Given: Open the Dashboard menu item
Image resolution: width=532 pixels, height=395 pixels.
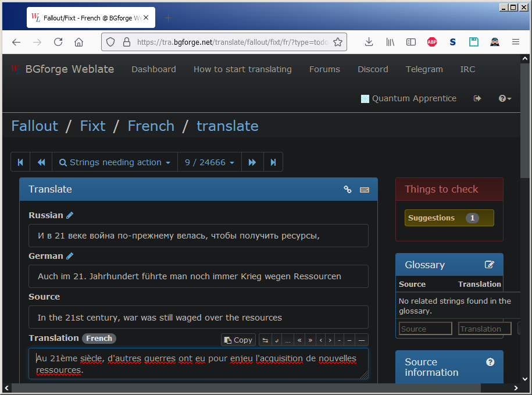Looking at the screenshot, I should (x=153, y=69).
